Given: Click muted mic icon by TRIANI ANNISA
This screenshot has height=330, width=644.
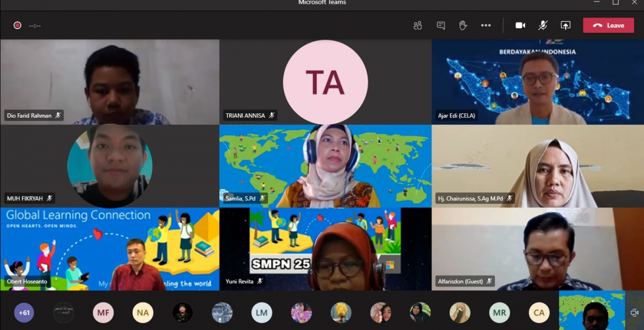Looking at the screenshot, I should coord(271,116).
